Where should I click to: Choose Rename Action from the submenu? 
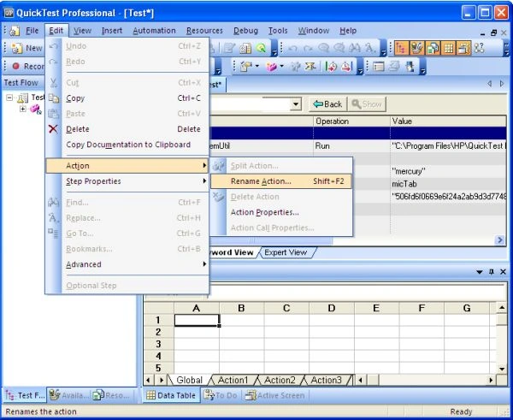point(281,181)
